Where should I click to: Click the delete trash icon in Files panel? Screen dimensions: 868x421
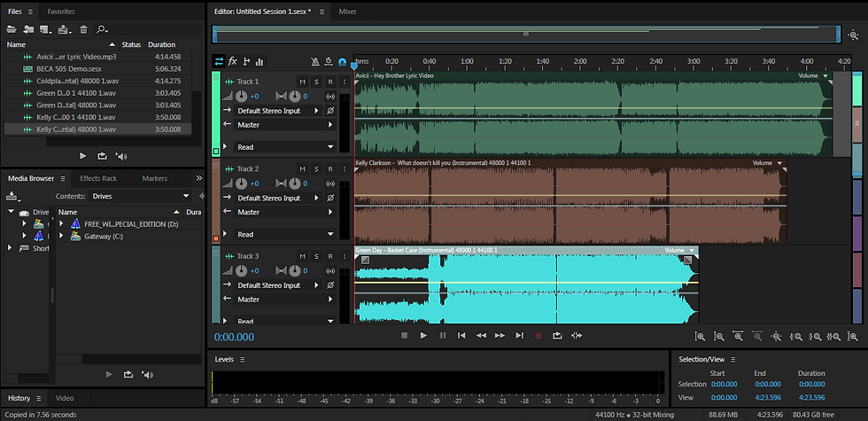tap(84, 29)
